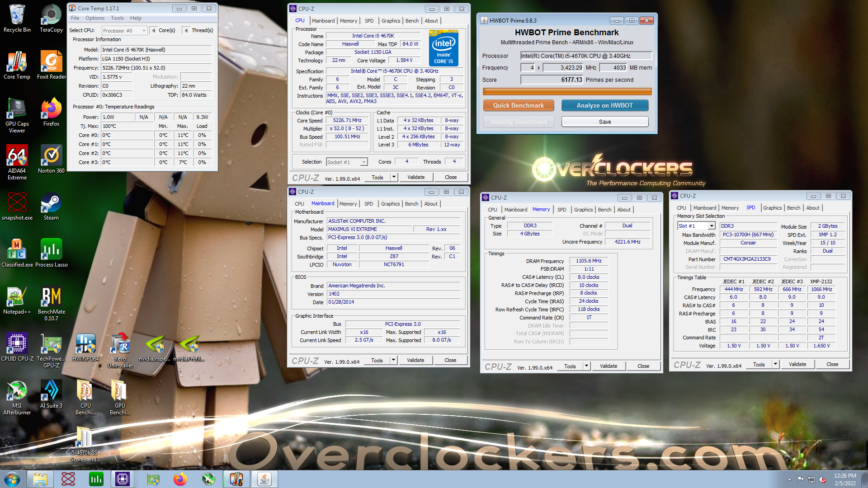Launch BenchMate 0.10.7 desktop icon
The width and height of the screenshot is (868, 488).
[51, 303]
